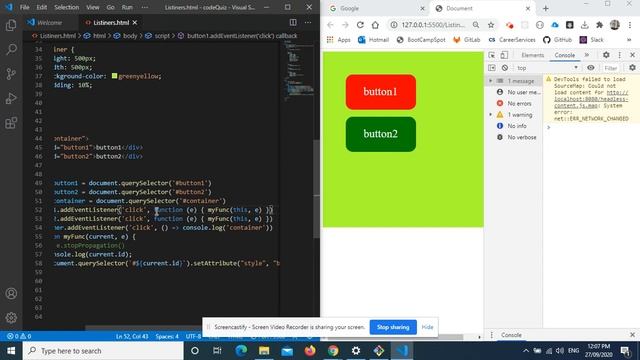Switch to DevTools Elements tab
Image resolution: width=640 pixels, height=360 pixels.
pos(533,55)
